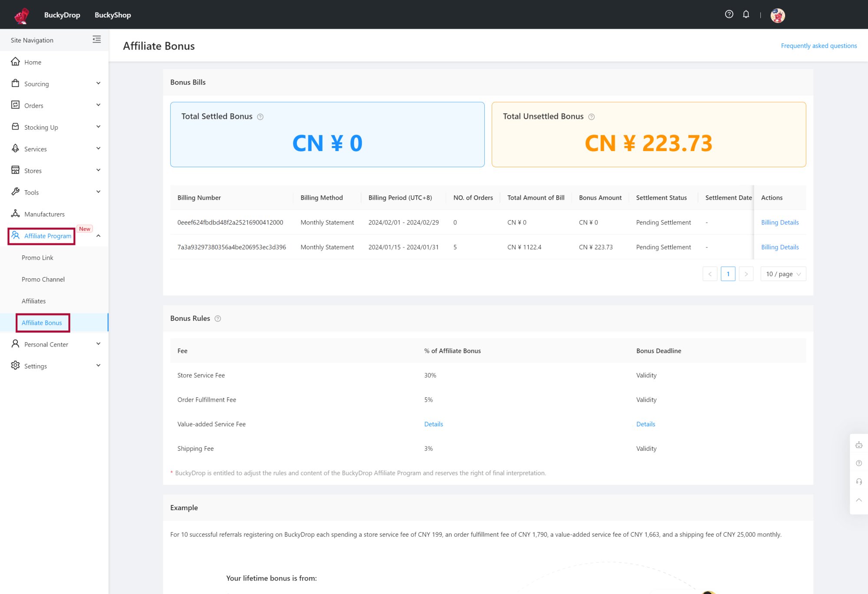Open the user avatar profile menu
The height and width of the screenshot is (594, 868).
pos(778,15)
